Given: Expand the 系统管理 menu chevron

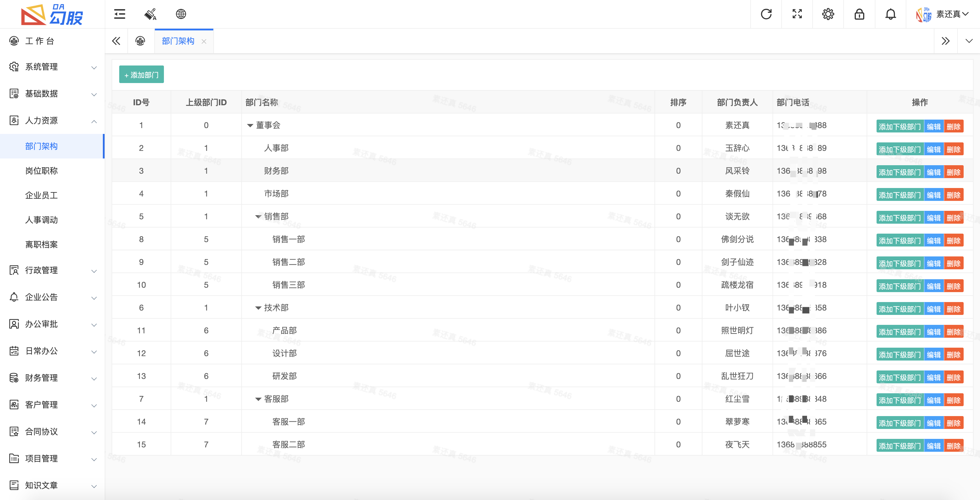Looking at the screenshot, I should click(94, 68).
